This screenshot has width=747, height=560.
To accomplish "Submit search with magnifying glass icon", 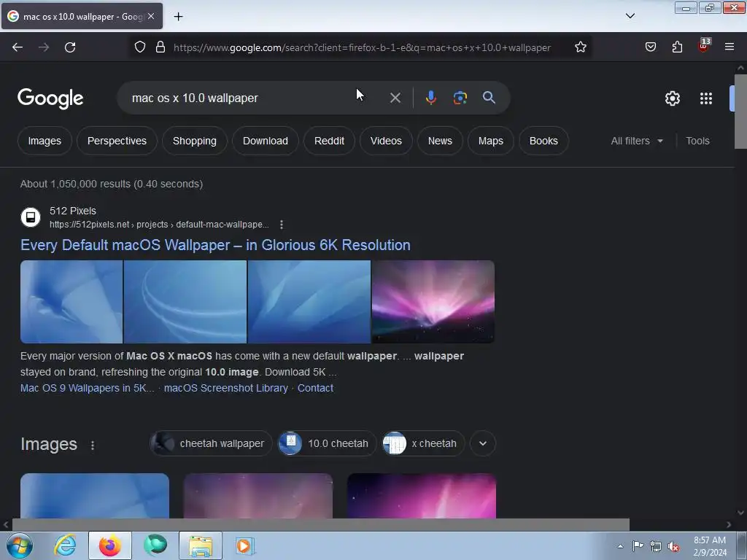I will click(x=489, y=98).
